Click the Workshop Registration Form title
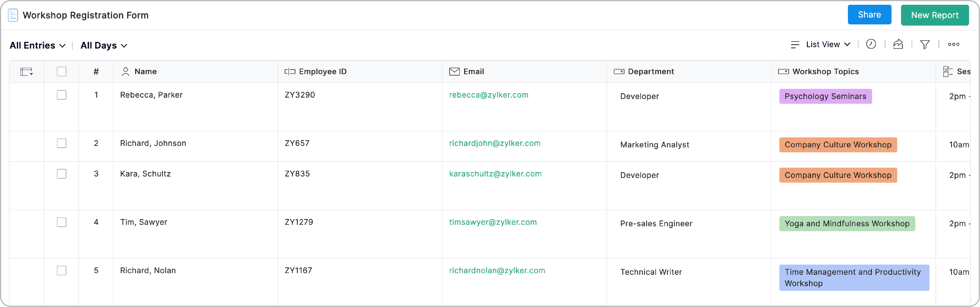Viewport: 980px width, 307px height. click(86, 15)
